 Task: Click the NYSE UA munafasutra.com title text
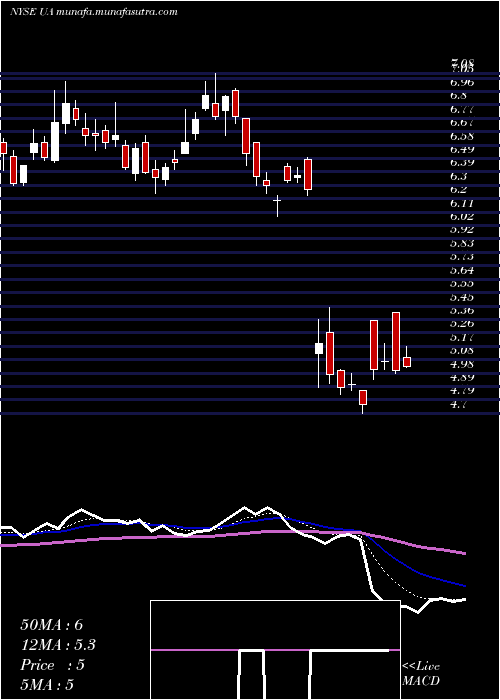click(94, 12)
